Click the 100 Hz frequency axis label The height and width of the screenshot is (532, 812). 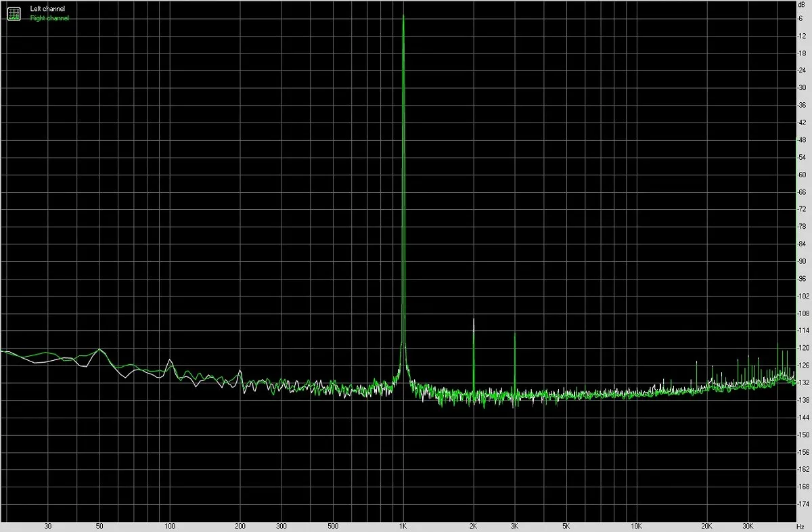click(170, 525)
